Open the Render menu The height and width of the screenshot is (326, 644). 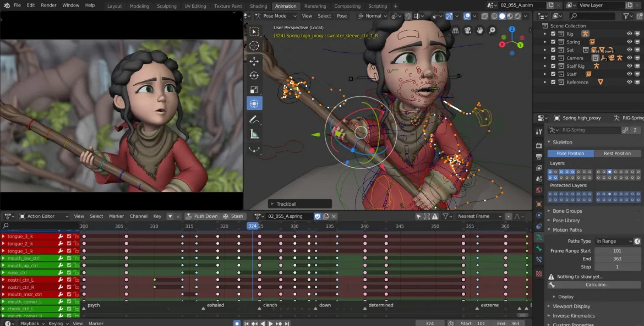pyautogui.click(x=49, y=5)
